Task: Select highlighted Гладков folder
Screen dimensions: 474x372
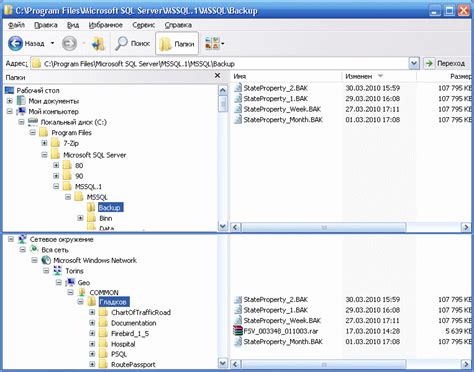Action: click(113, 302)
